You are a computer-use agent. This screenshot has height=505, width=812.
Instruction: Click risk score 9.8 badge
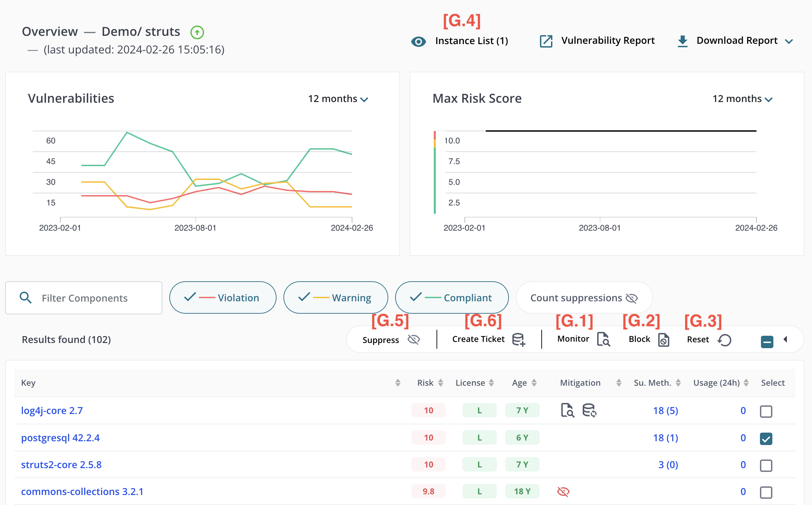[x=428, y=492]
